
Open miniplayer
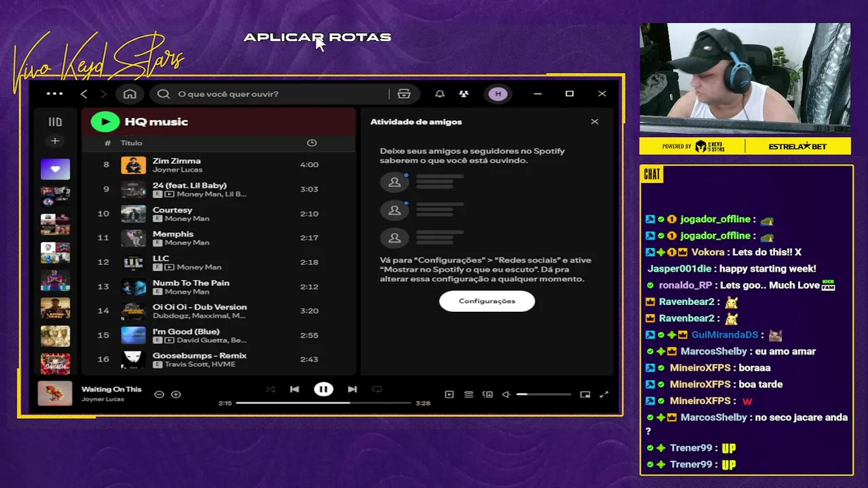(585, 394)
